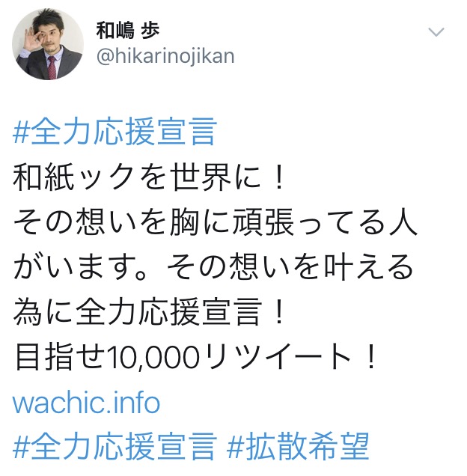Click the word 和紙ック in the tweet
Viewport: 467px width, 476px height.
73,177
